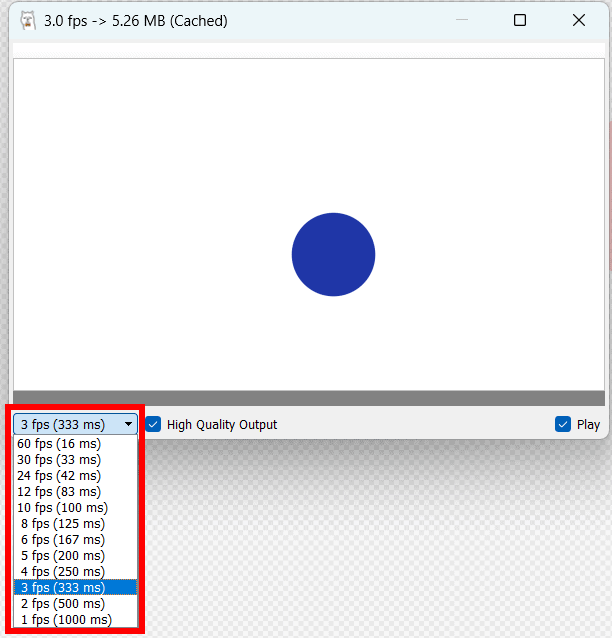612x638 pixels.
Task: Toggle the High Quality Output checkbox
Action: tap(154, 424)
